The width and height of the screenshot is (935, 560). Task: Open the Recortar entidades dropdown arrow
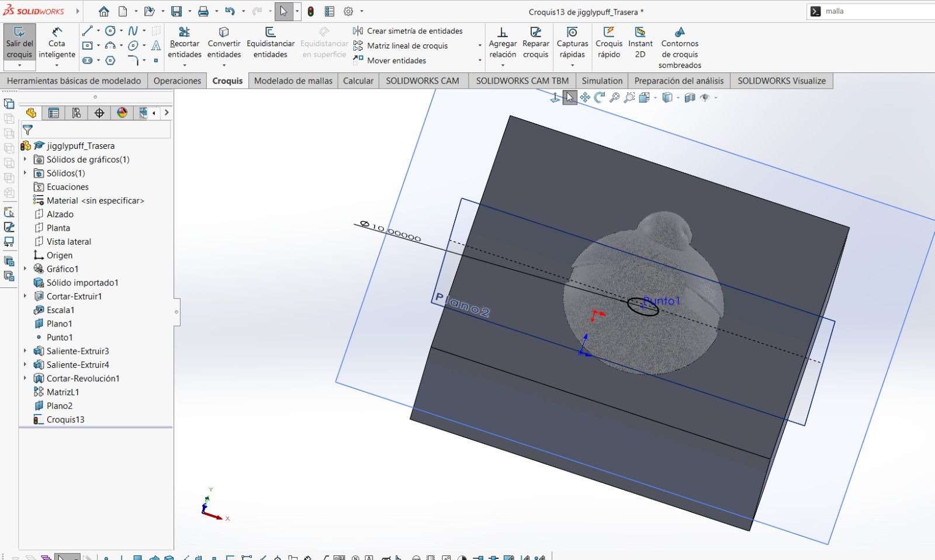[185, 65]
